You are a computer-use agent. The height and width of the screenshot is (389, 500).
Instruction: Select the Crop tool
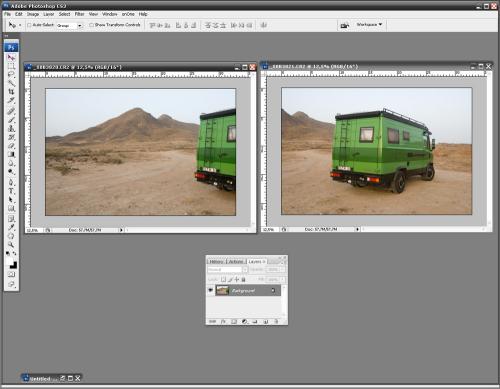point(11,91)
